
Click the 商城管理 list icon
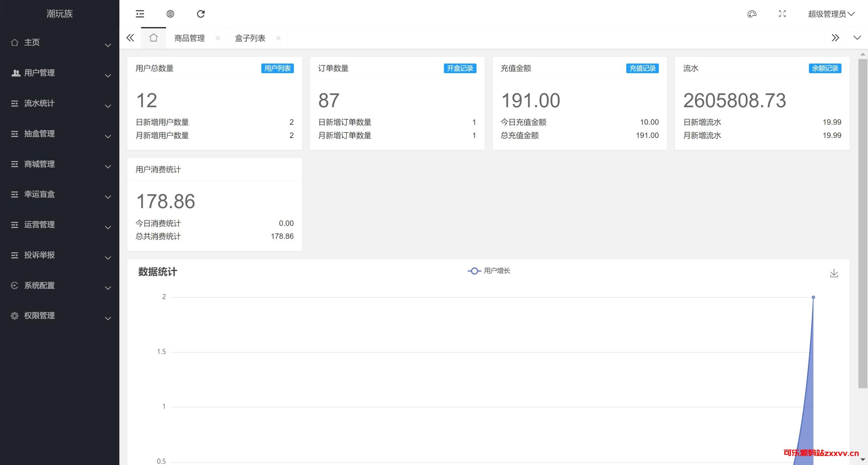click(15, 164)
